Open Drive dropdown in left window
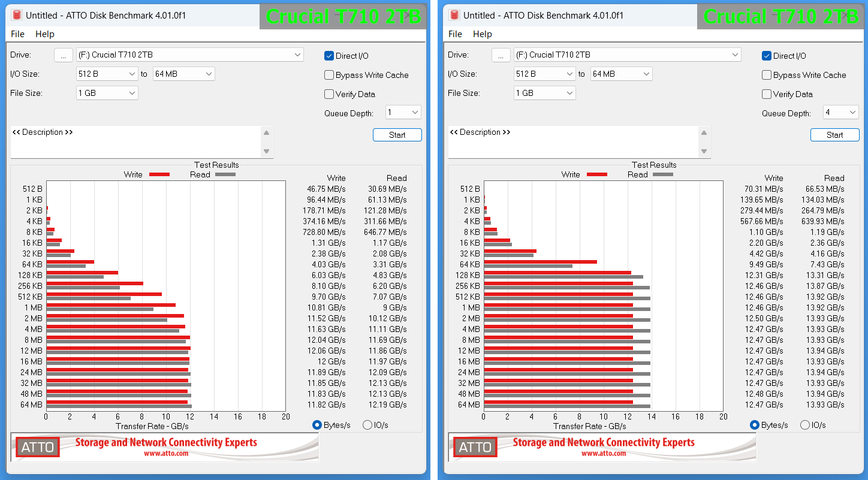This screenshot has width=868, height=480. coord(190,55)
